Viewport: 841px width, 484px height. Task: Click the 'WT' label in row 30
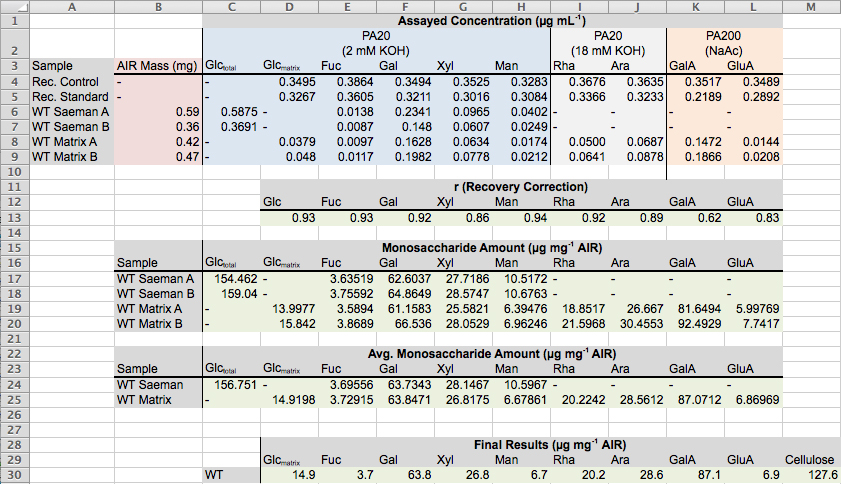click(232, 475)
